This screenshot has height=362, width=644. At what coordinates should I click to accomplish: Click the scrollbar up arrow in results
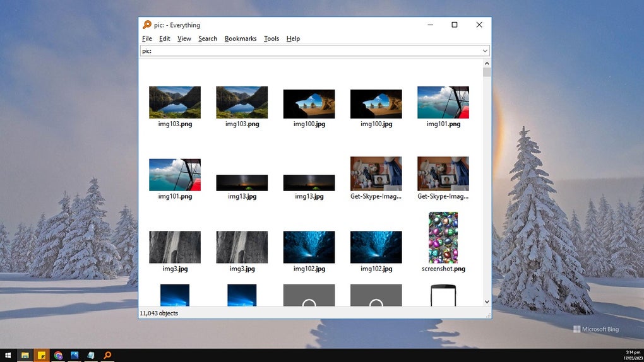pos(487,63)
